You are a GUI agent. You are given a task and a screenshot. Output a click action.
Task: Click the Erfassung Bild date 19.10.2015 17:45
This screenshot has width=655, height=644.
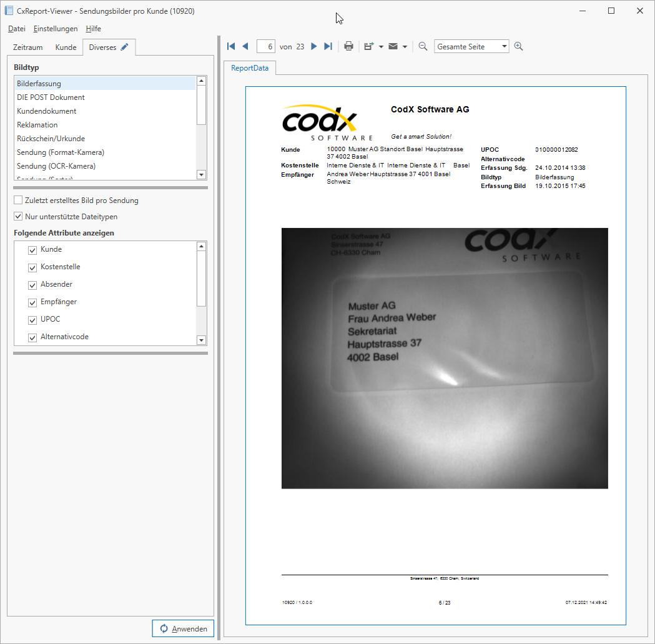pos(560,186)
